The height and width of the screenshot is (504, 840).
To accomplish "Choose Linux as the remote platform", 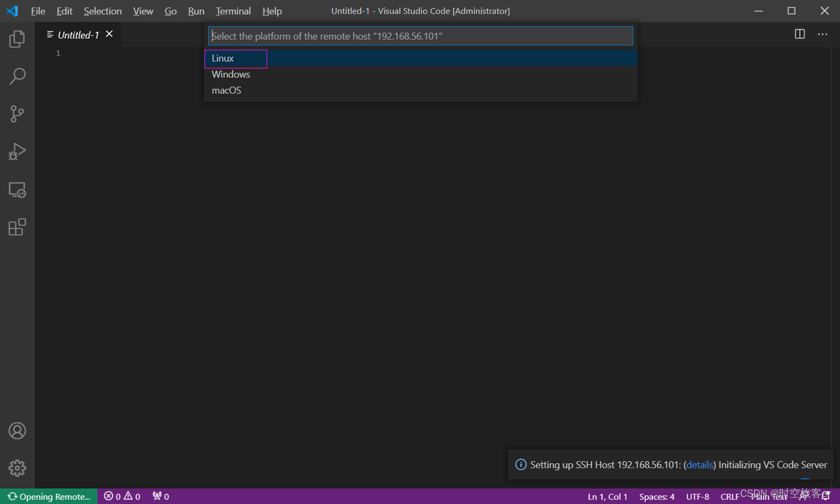I will [421, 58].
